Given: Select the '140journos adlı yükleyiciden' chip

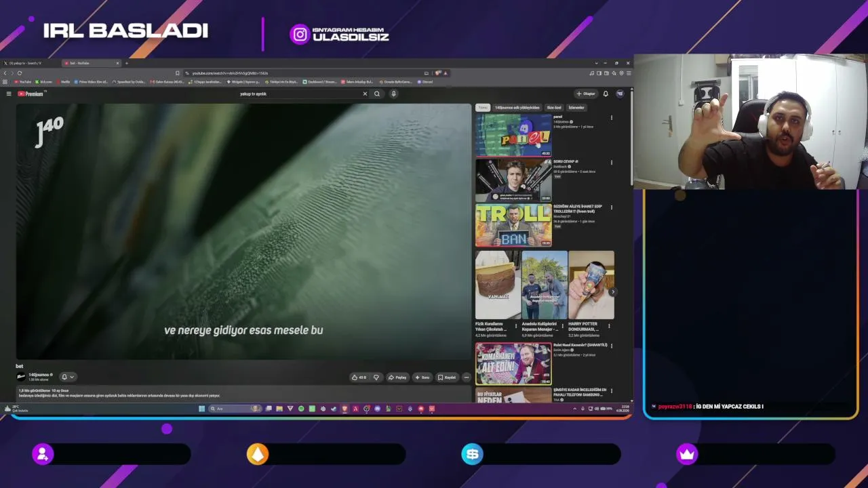Looking at the screenshot, I should pyautogui.click(x=517, y=108).
